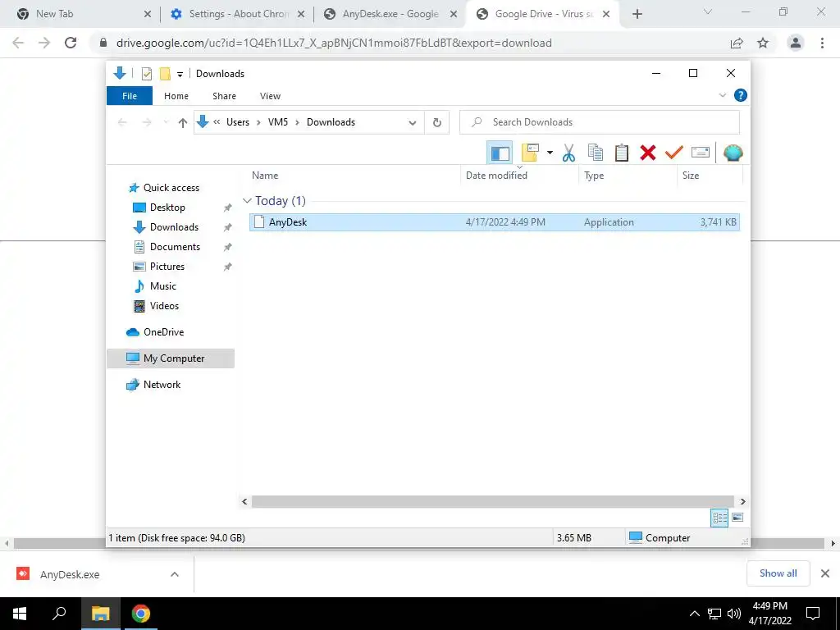Screen dimensions: 840x630
Task: Click the Paste clipboard icon
Action: click(x=622, y=153)
